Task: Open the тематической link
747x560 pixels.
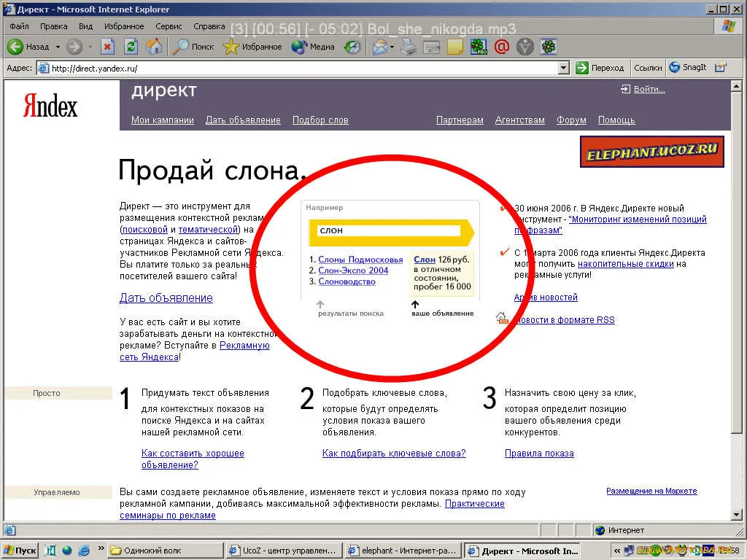Action: 208,230
